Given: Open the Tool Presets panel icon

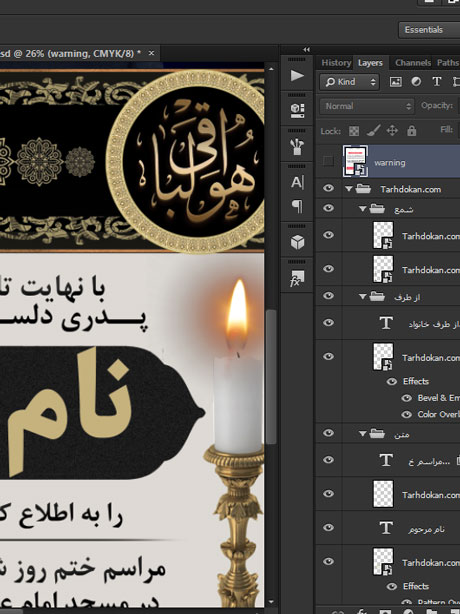Looking at the screenshot, I should point(297,147).
